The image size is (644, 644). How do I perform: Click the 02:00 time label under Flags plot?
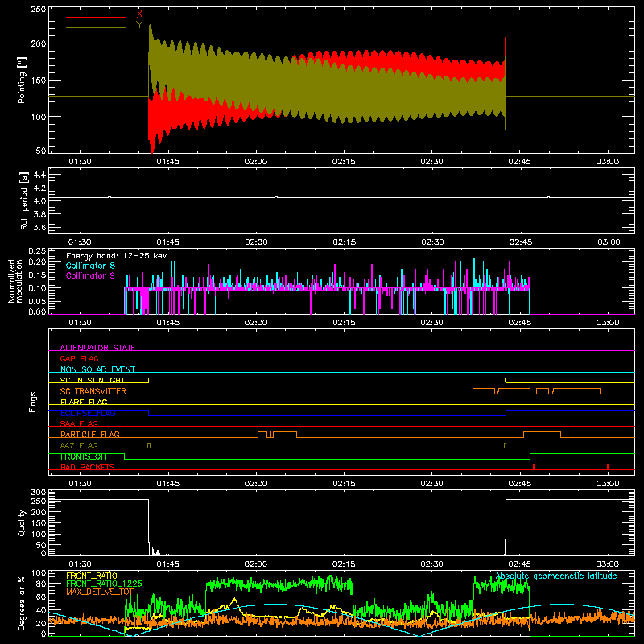coord(256,484)
